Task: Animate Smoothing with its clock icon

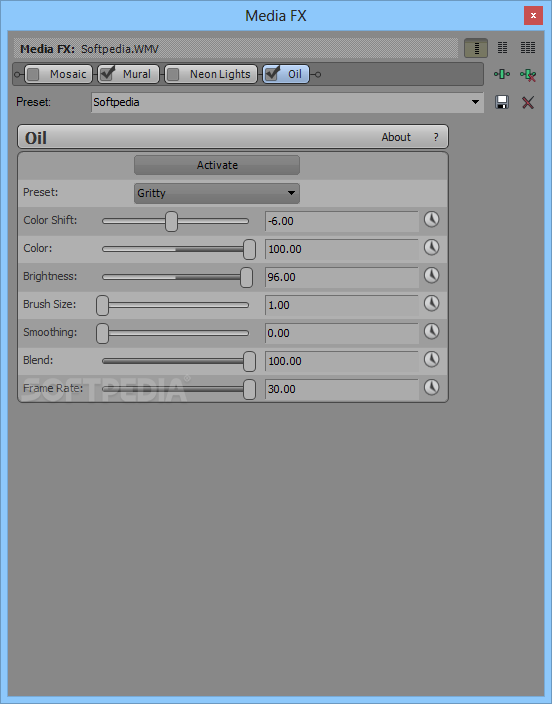Action: point(432,332)
